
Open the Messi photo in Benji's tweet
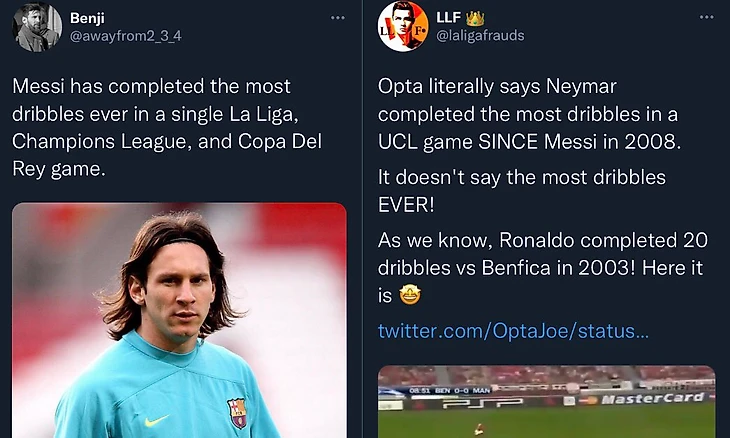[179, 320]
